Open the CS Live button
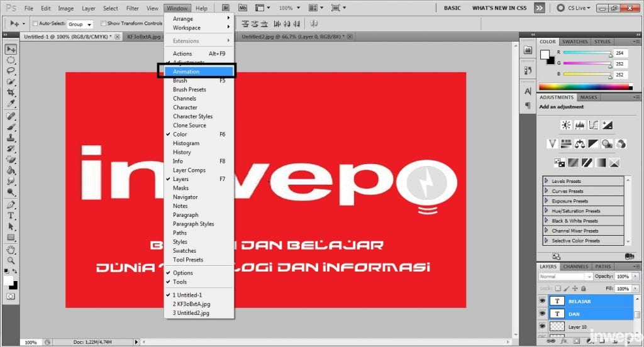The image size is (644, 347). pyautogui.click(x=574, y=8)
